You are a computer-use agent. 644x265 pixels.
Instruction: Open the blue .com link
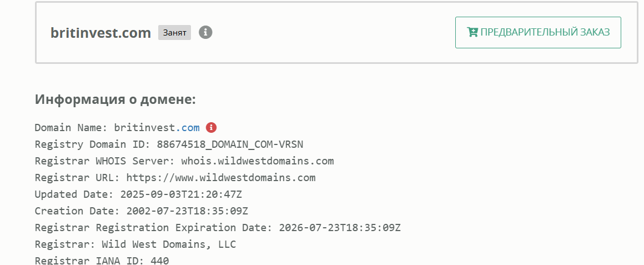click(x=190, y=128)
